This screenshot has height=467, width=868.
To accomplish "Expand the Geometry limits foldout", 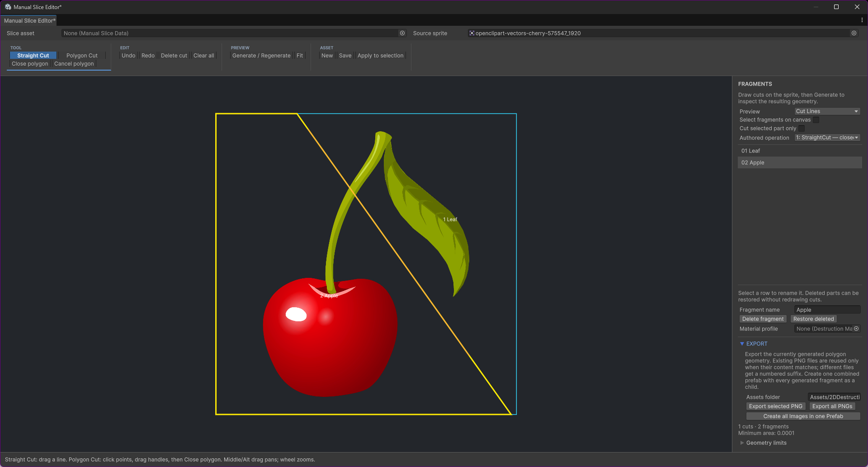I will [x=742, y=443].
